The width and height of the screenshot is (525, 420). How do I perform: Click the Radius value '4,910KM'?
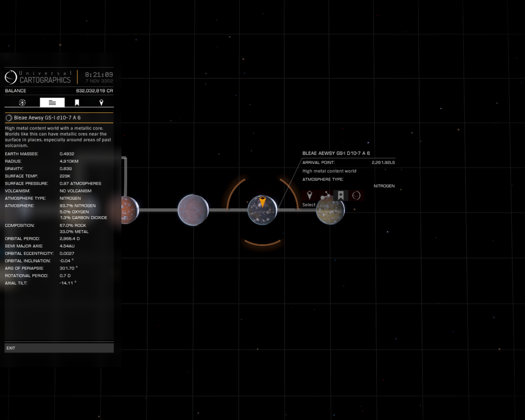pos(69,161)
